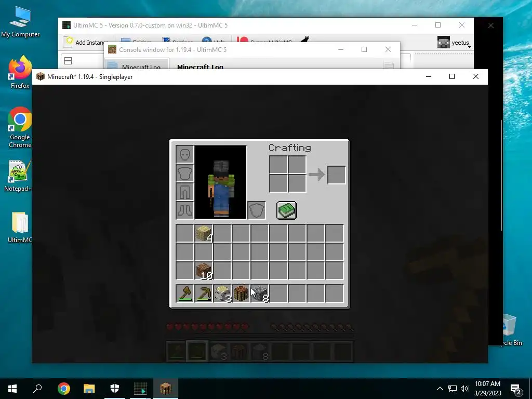
Task: Click the Help icon in UltimMC toolbar
Action: point(207,41)
